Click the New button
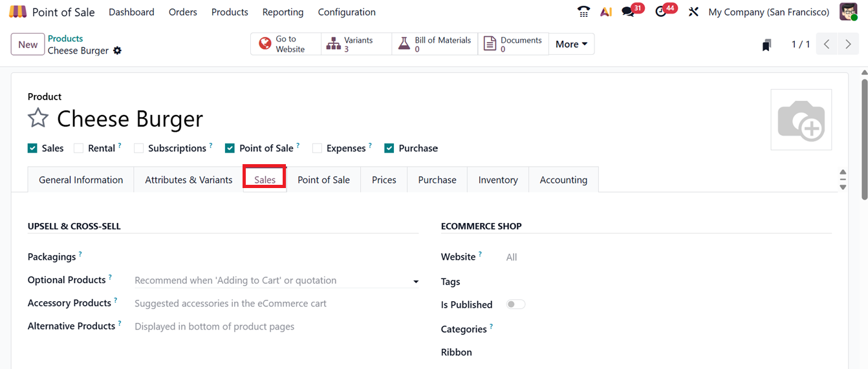The height and width of the screenshot is (369, 868). click(x=28, y=44)
